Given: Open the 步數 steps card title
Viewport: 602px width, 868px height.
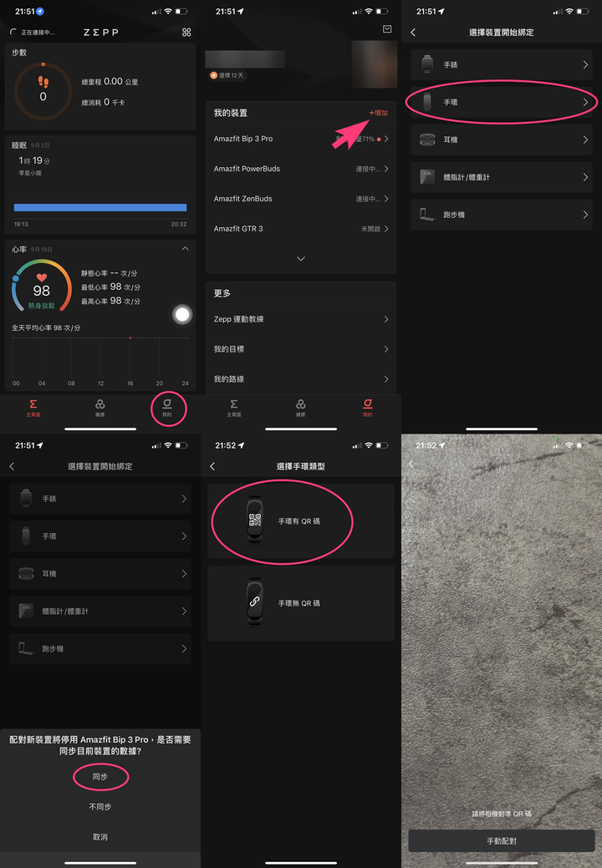Looking at the screenshot, I should tap(19, 53).
